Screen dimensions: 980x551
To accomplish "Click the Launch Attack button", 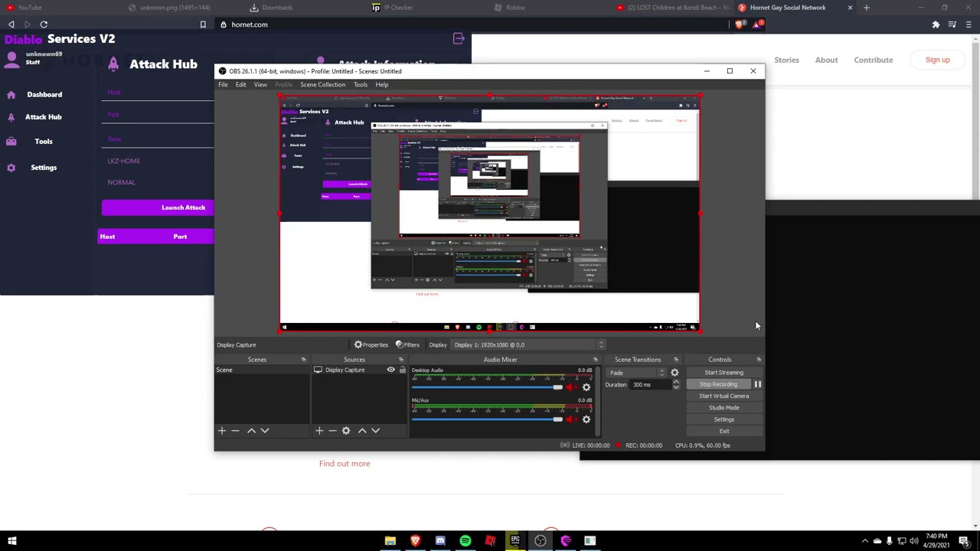I will click(158, 207).
